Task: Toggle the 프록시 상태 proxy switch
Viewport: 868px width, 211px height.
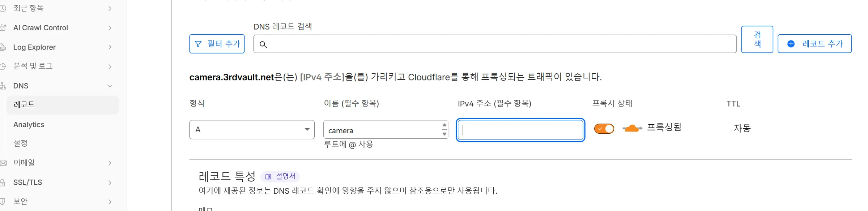Action: (604, 129)
